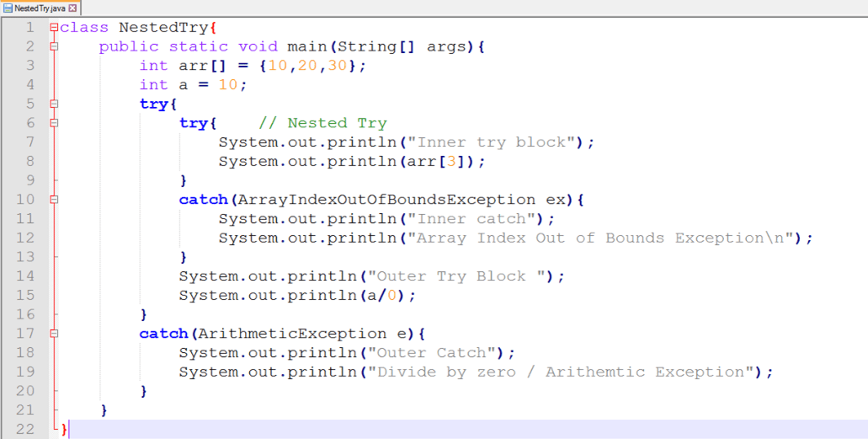Close the NestedTry.java tab

72,8
